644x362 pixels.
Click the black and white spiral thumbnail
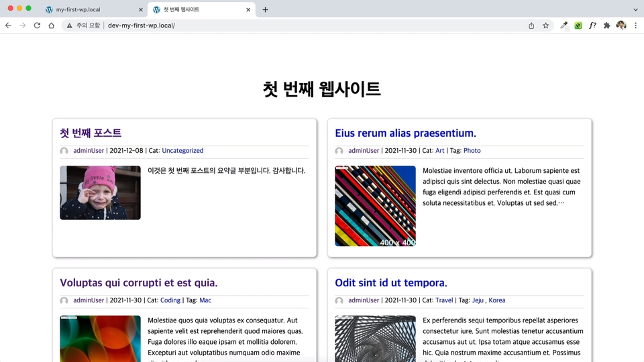tap(376, 339)
